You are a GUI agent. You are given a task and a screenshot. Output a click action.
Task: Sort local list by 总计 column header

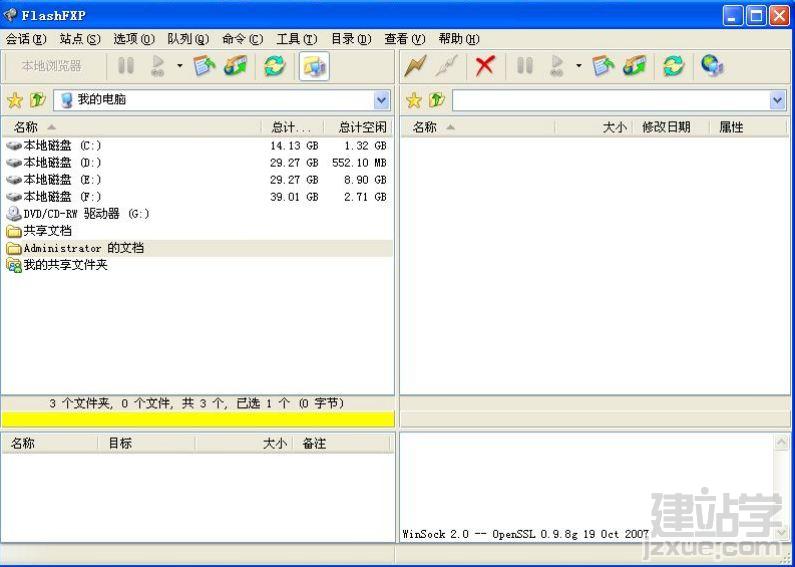pyautogui.click(x=293, y=127)
